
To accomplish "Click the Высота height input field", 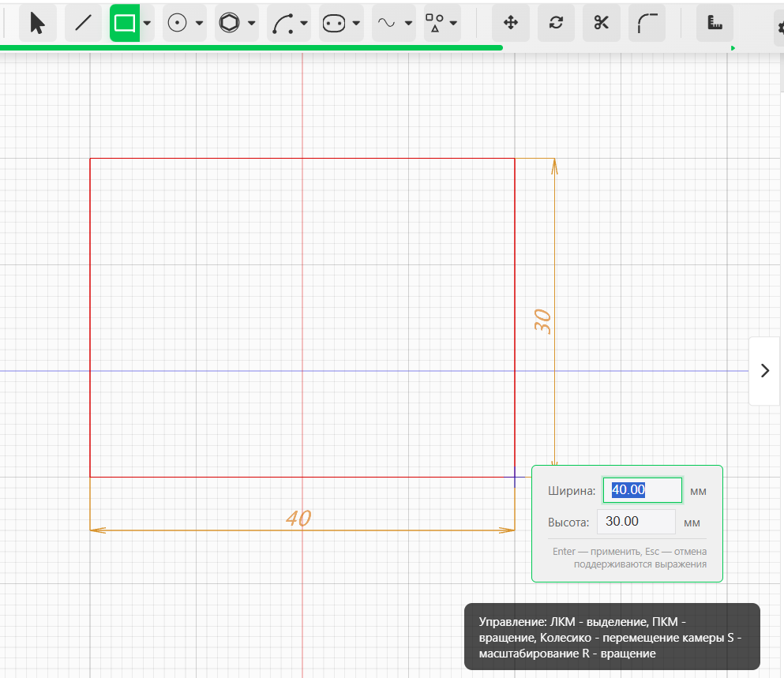I will click(x=636, y=522).
